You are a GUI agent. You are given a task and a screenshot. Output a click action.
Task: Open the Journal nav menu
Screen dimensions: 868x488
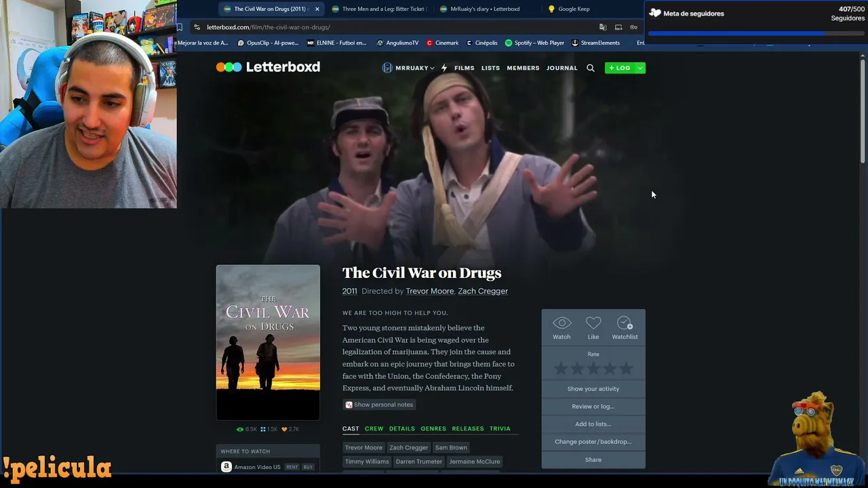pyautogui.click(x=562, y=68)
